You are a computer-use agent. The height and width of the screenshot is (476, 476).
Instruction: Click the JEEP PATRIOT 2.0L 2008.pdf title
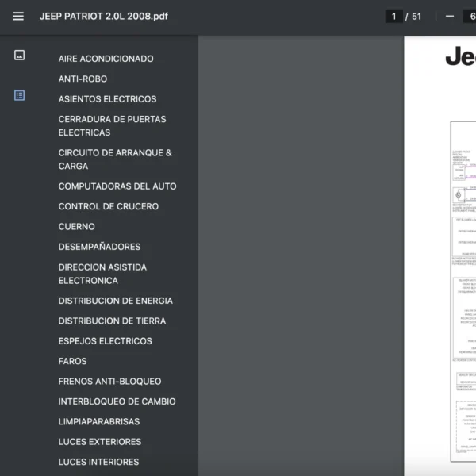click(104, 17)
